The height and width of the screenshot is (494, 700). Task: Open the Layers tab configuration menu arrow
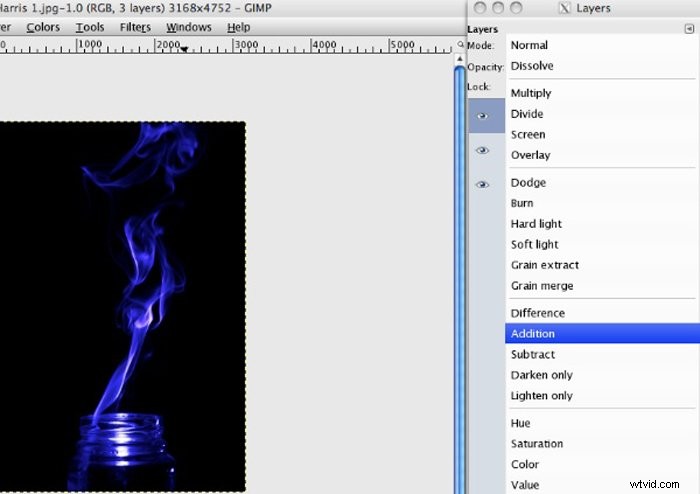click(690, 30)
